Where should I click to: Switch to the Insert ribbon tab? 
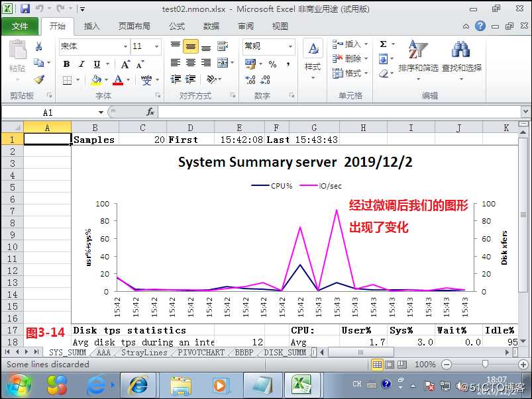[x=91, y=26]
